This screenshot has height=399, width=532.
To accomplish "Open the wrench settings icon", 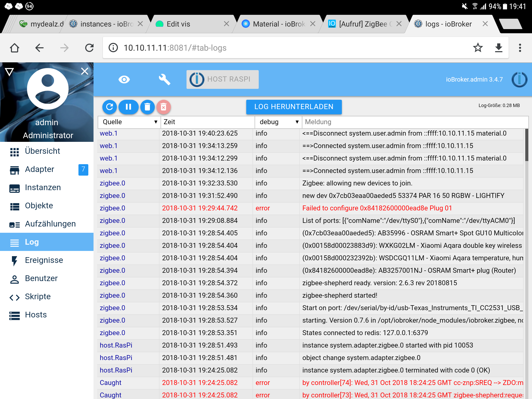I will [164, 79].
